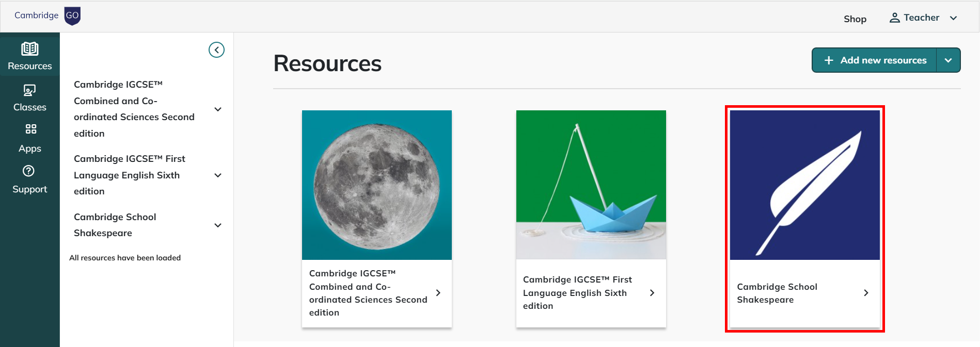Open the Teacher account menu chevron
The image size is (980, 347).
click(953, 18)
